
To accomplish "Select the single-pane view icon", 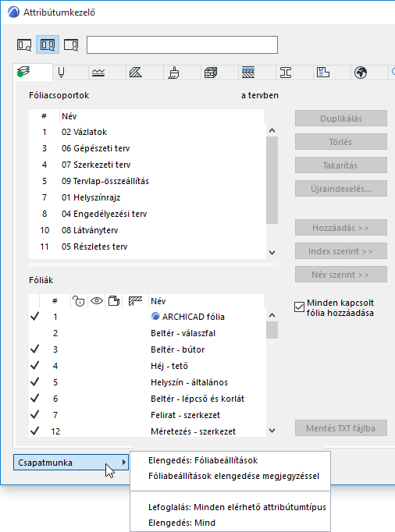I will [x=24, y=44].
